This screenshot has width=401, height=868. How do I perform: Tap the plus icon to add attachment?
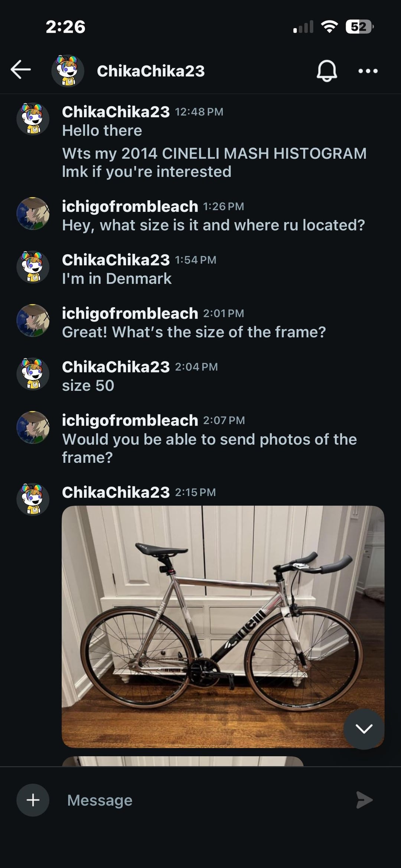pyautogui.click(x=33, y=800)
